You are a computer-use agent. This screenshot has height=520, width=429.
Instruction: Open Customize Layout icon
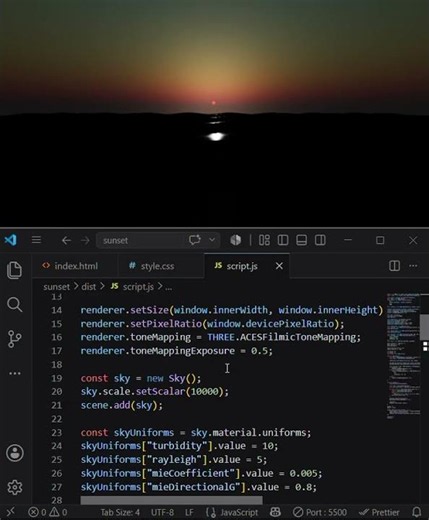pyautogui.click(x=264, y=240)
